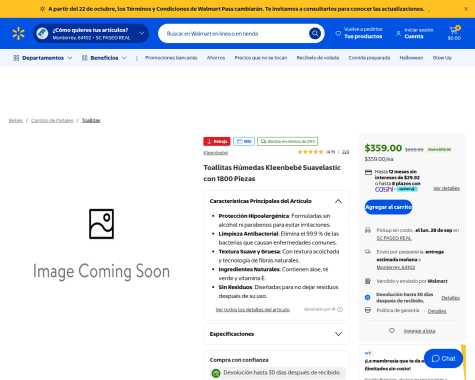This screenshot has height=380, width=475.
Task: Click the heart icon beside Tus productos
Action: (338, 33)
